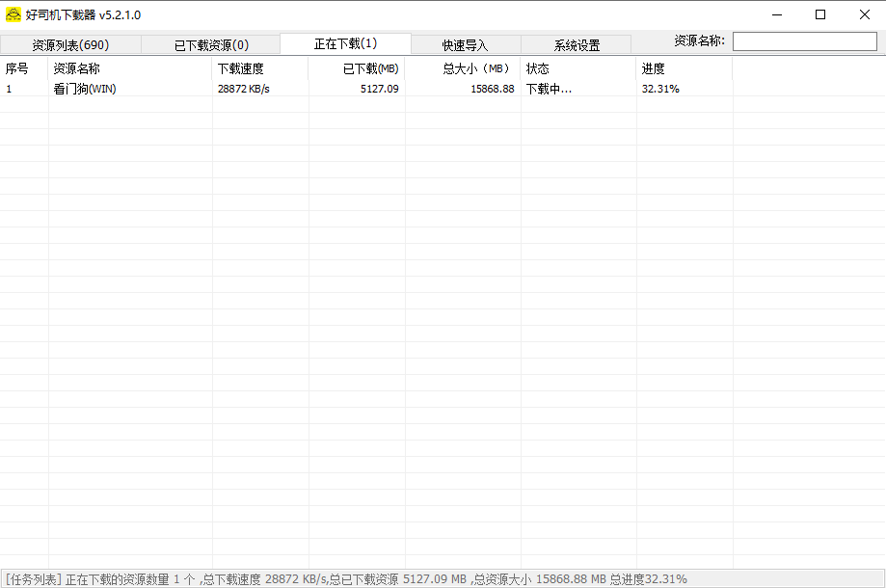Minimize the 好司机下载器 window
Viewport: 886px width, 588px height.
click(x=777, y=14)
